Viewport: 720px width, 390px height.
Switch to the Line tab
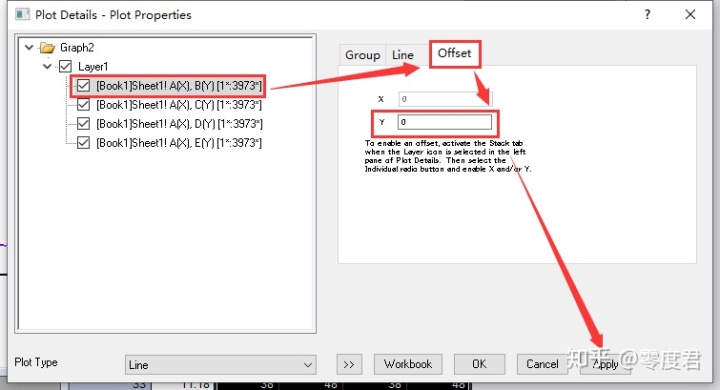pos(403,55)
